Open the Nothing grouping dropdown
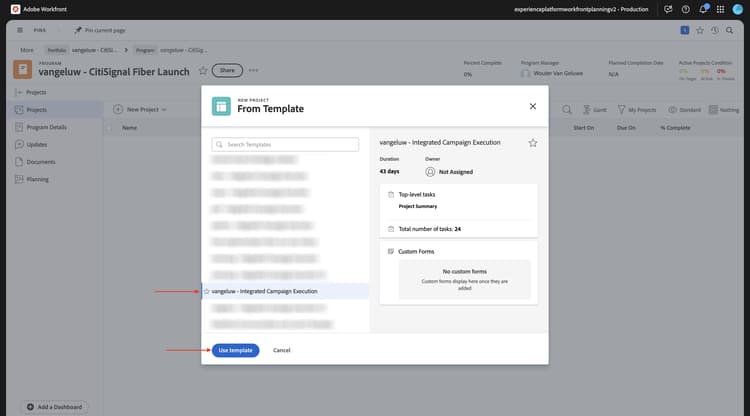 tap(724, 110)
